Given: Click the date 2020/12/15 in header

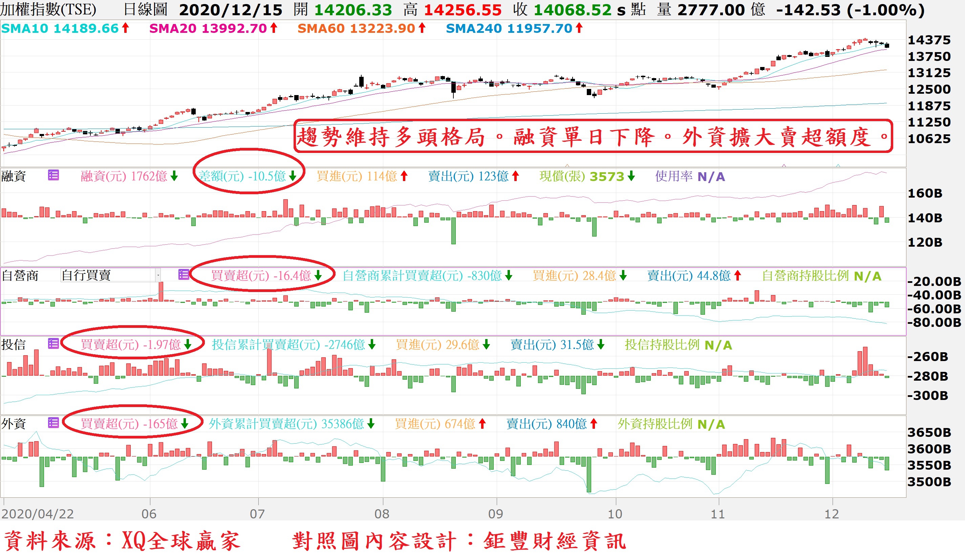Looking at the screenshot, I should (x=231, y=10).
